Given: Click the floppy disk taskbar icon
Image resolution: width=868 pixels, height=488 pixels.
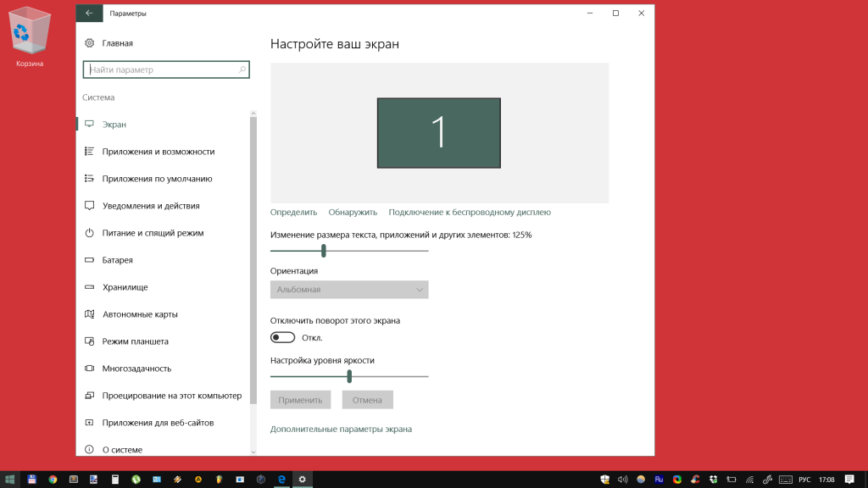Looking at the screenshot, I should coord(31,480).
